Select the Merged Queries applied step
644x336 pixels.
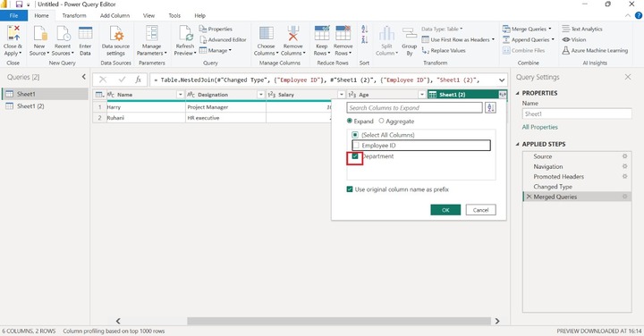click(577, 197)
